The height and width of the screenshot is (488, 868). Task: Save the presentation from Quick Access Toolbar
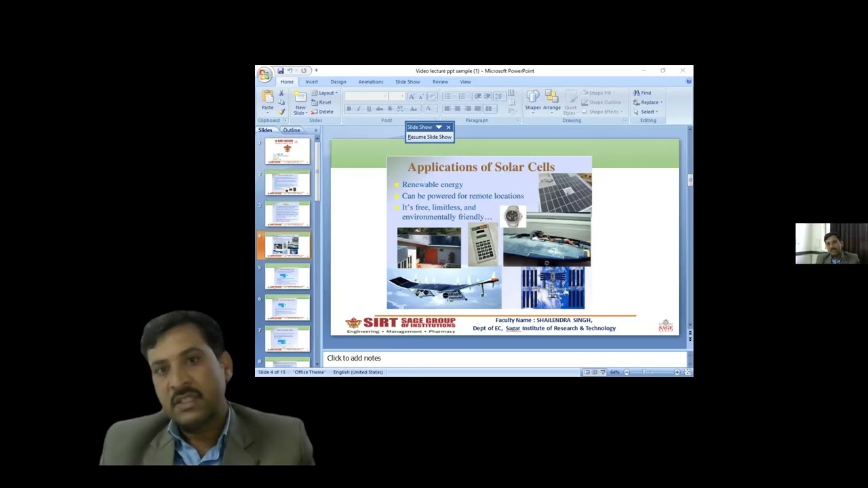[x=280, y=70]
